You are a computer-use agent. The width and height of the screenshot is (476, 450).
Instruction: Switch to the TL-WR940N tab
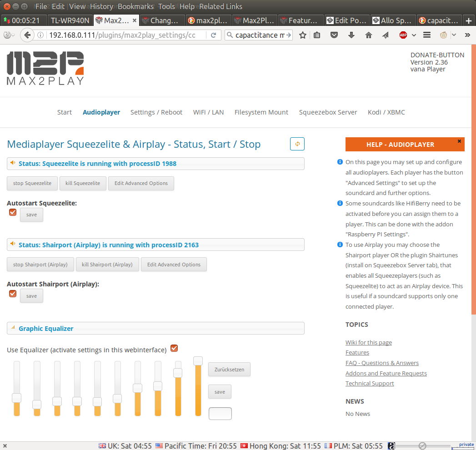tap(70, 20)
